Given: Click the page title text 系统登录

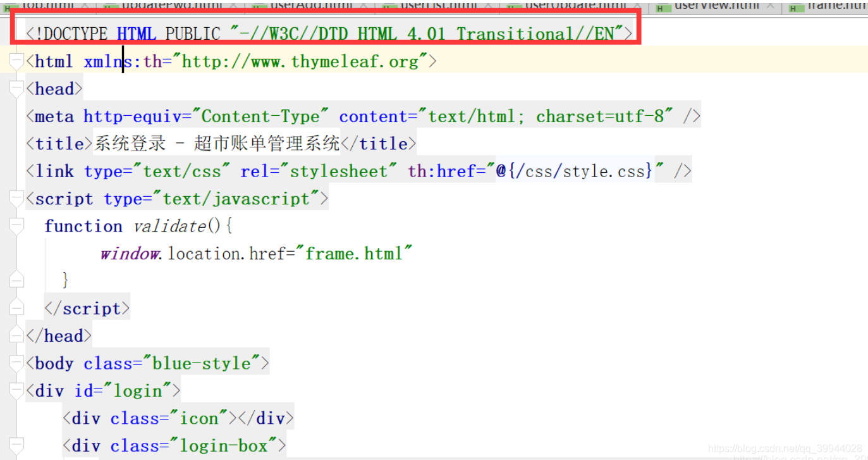Looking at the screenshot, I should point(130,144).
